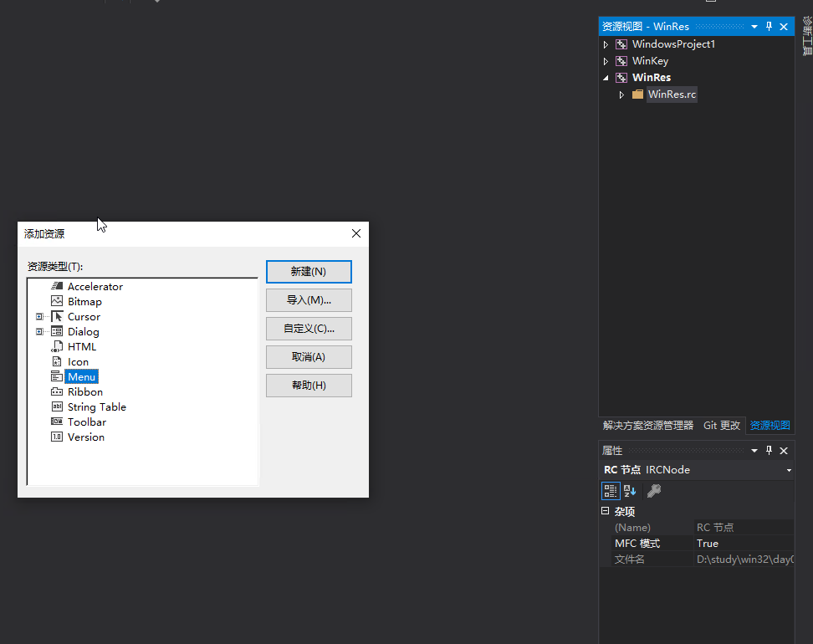Click the 文件名 path value
The width and height of the screenshot is (813, 644).
(x=744, y=560)
